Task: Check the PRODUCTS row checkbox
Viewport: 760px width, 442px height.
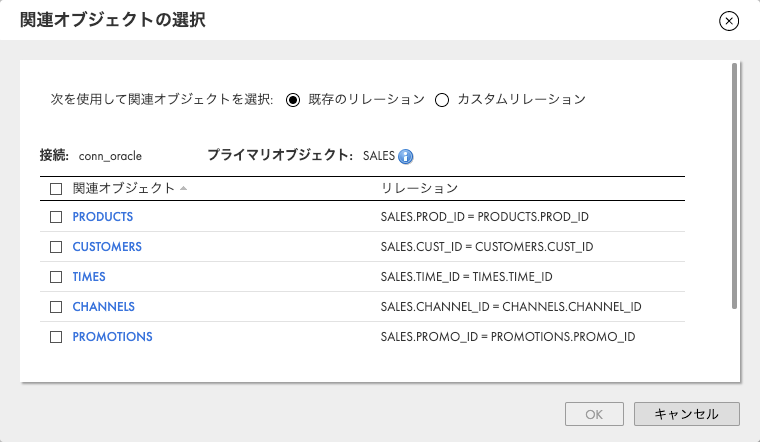Action: point(56,217)
